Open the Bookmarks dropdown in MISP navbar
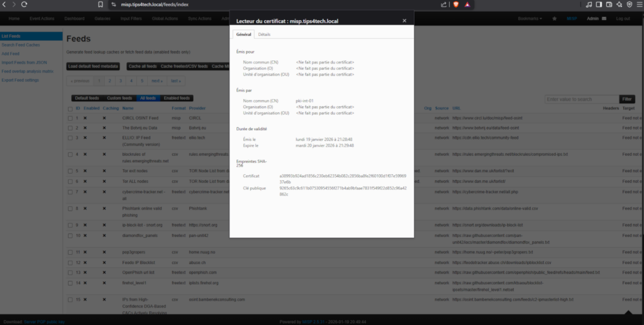Screen dimensions: 644x325 click(530, 19)
